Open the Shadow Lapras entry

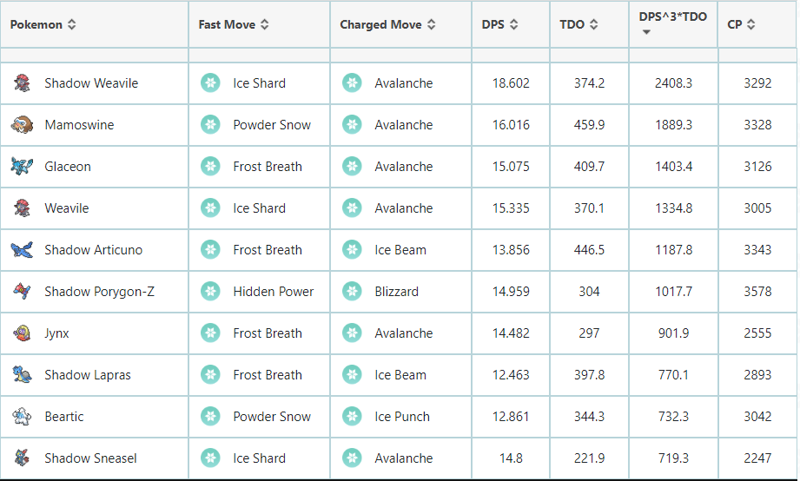[87, 375]
